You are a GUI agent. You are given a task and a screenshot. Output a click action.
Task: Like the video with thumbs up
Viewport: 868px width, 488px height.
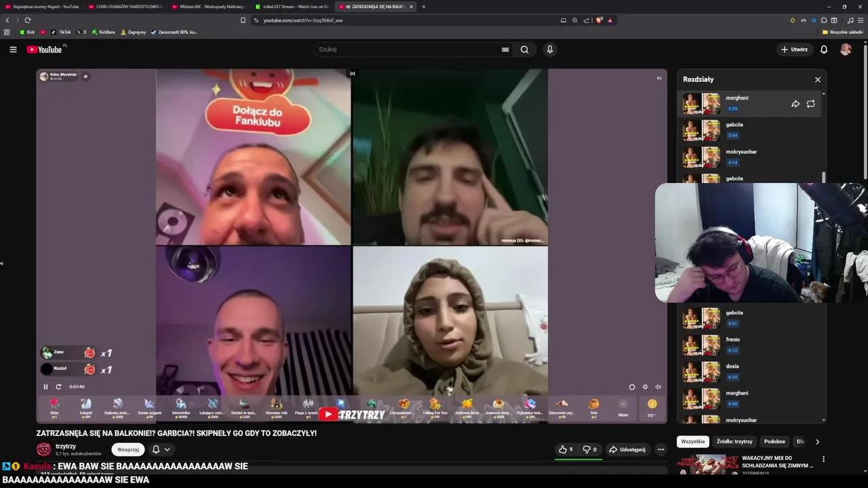pyautogui.click(x=566, y=449)
